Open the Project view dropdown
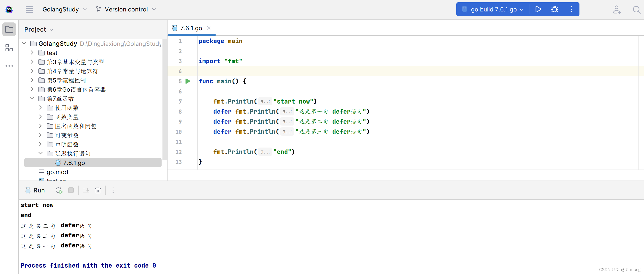 39,30
